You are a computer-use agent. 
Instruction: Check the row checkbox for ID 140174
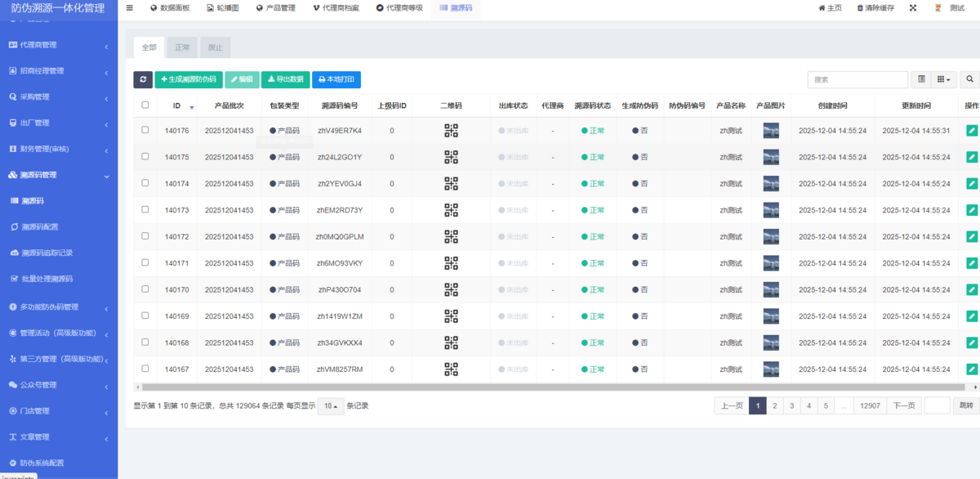coord(145,183)
